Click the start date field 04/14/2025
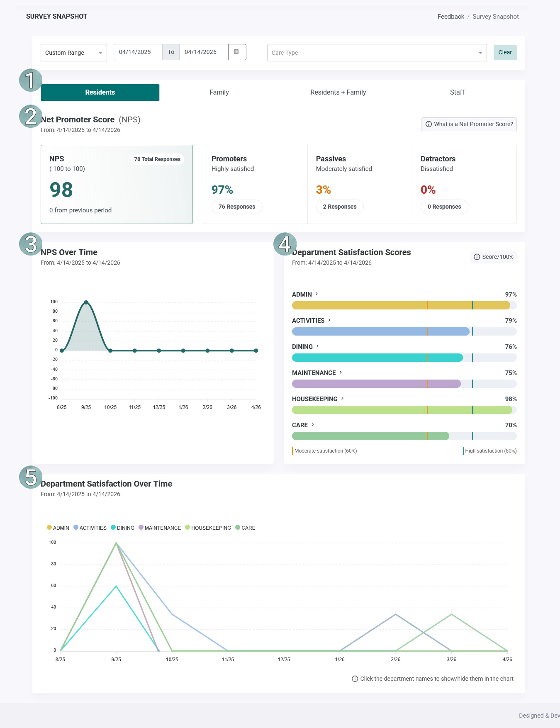 point(138,52)
